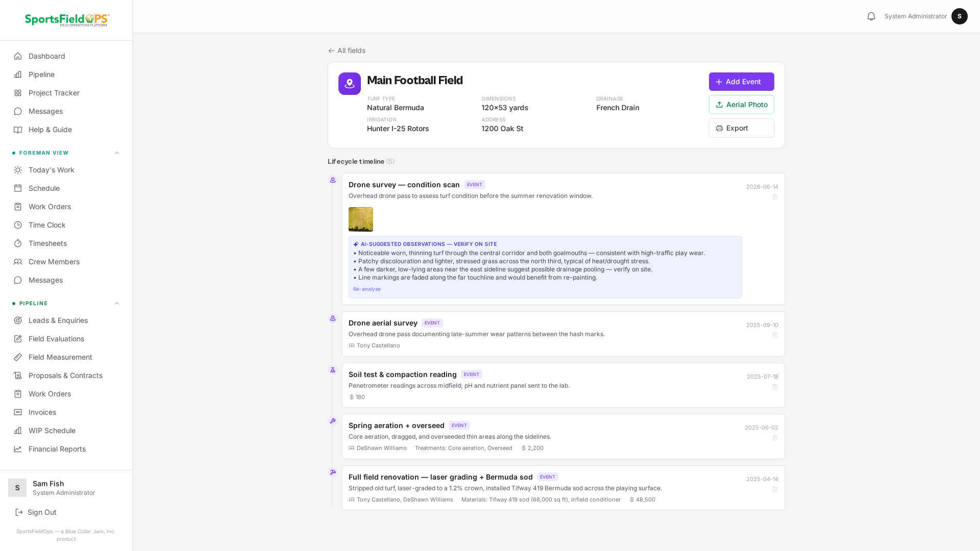Screen dimensions: 980x551
Task: Click trash icon on Soil test event
Action: pos(775,387)
